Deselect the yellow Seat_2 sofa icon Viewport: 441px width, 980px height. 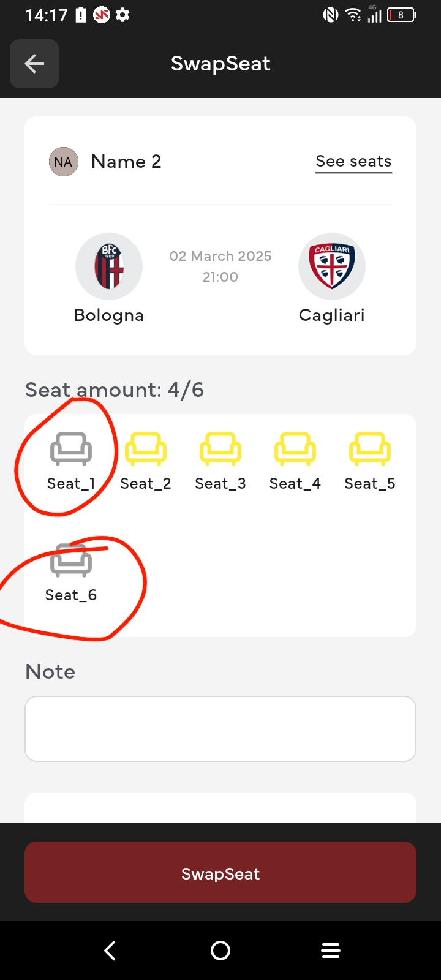[x=146, y=449]
